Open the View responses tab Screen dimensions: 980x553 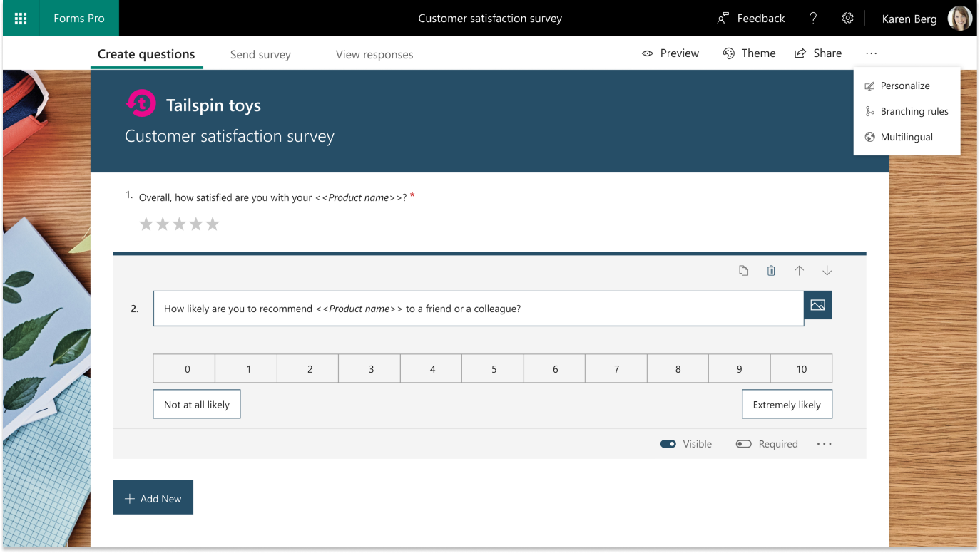(x=374, y=54)
